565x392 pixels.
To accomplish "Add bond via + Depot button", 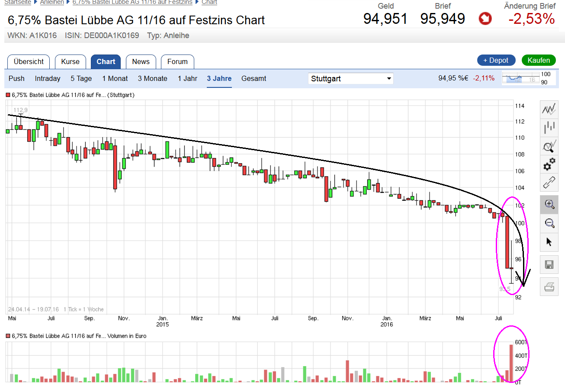I will [x=496, y=61].
